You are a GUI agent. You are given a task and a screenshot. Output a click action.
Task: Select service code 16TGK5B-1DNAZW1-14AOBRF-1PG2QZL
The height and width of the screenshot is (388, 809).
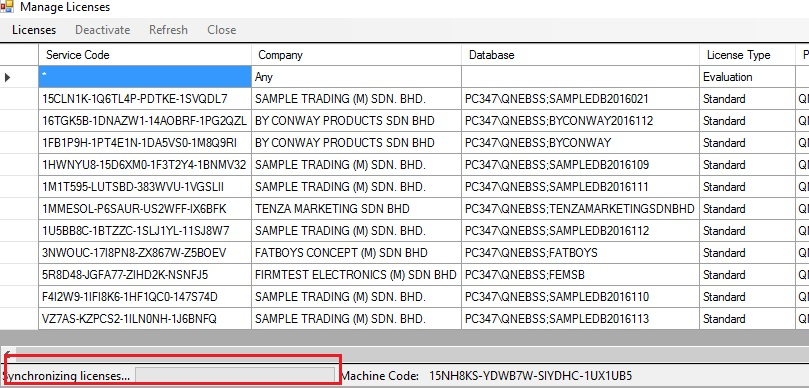[145, 121]
